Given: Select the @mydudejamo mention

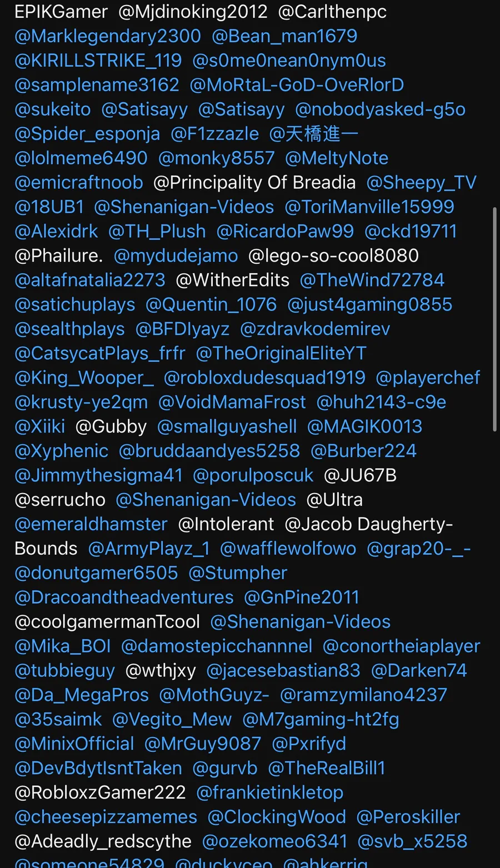Looking at the screenshot, I should click(176, 256).
